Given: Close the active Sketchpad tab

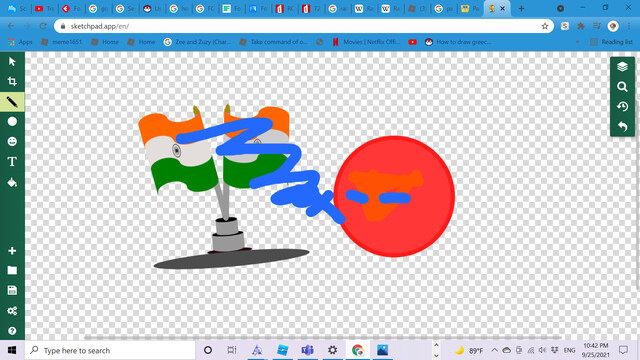Looking at the screenshot, I should [502, 9].
